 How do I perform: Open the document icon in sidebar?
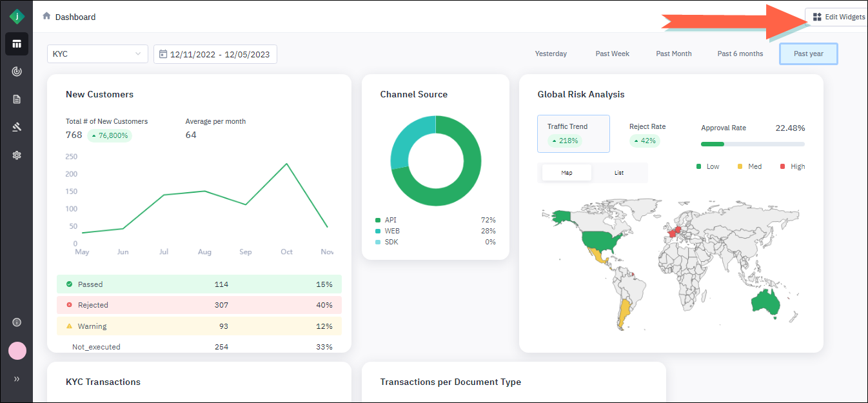(x=17, y=99)
